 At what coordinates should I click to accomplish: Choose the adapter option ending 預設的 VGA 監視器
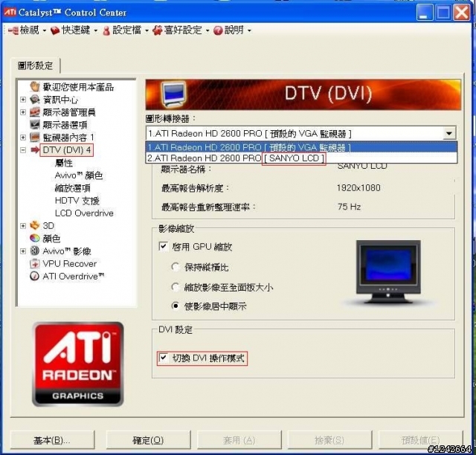tap(301, 147)
